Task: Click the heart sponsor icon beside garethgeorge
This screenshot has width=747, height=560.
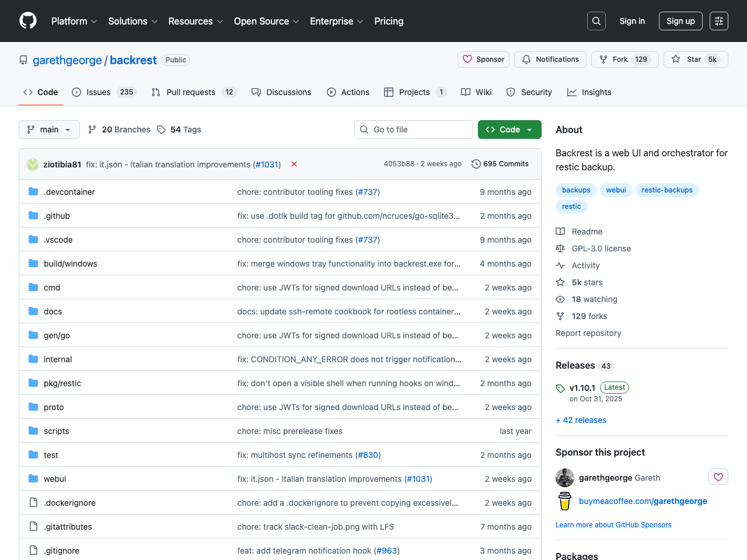Action: click(718, 477)
